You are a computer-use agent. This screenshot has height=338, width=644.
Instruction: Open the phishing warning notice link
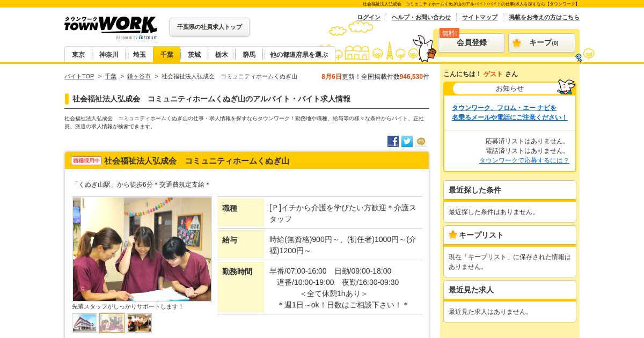509,113
